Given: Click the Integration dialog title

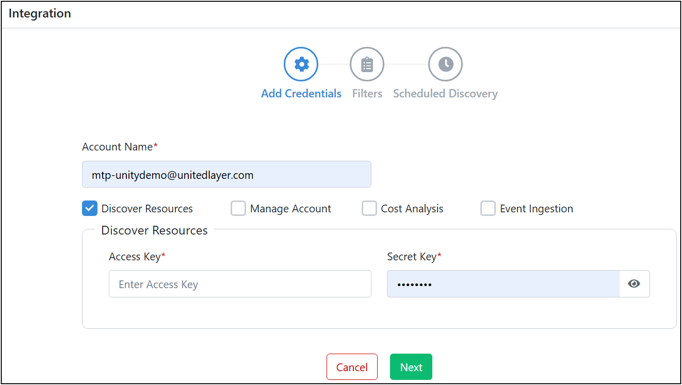Looking at the screenshot, I should pyautogui.click(x=40, y=13).
